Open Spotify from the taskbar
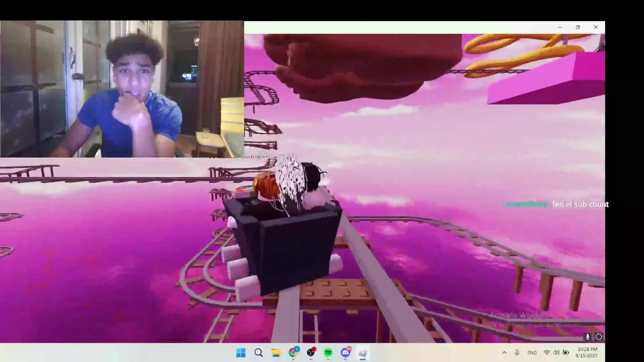Image resolution: width=644 pixels, height=362 pixels. pos(328,353)
